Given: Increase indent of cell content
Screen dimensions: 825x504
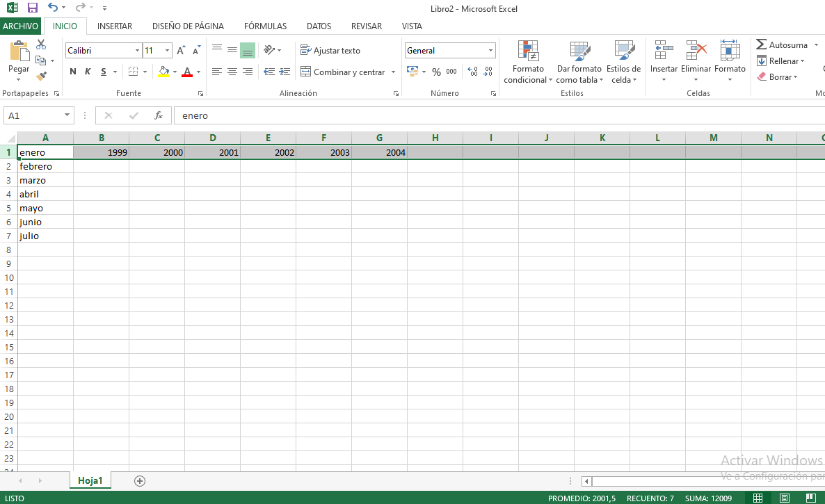Looking at the screenshot, I should click(x=285, y=72).
